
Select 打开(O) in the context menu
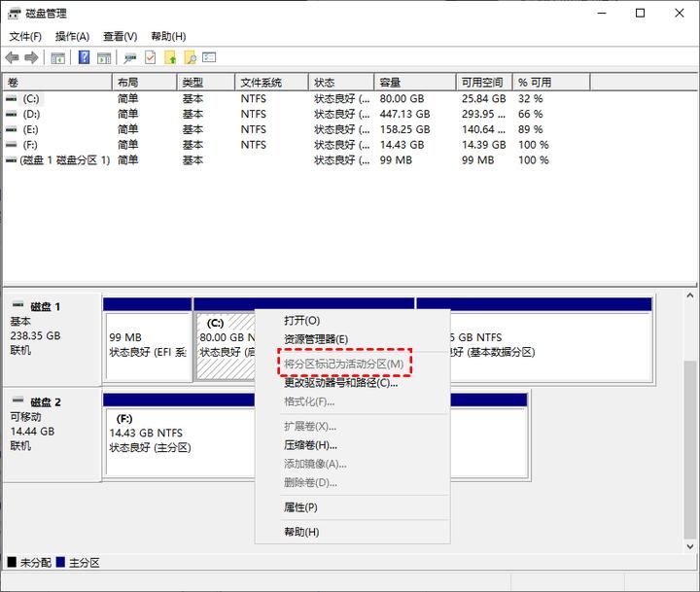[x=301, y=320]
